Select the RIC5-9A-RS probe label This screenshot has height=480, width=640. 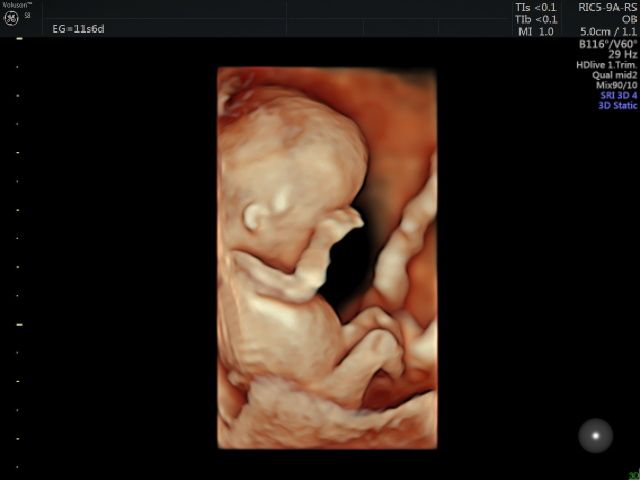pyautogui.click(x=607, y=6)
